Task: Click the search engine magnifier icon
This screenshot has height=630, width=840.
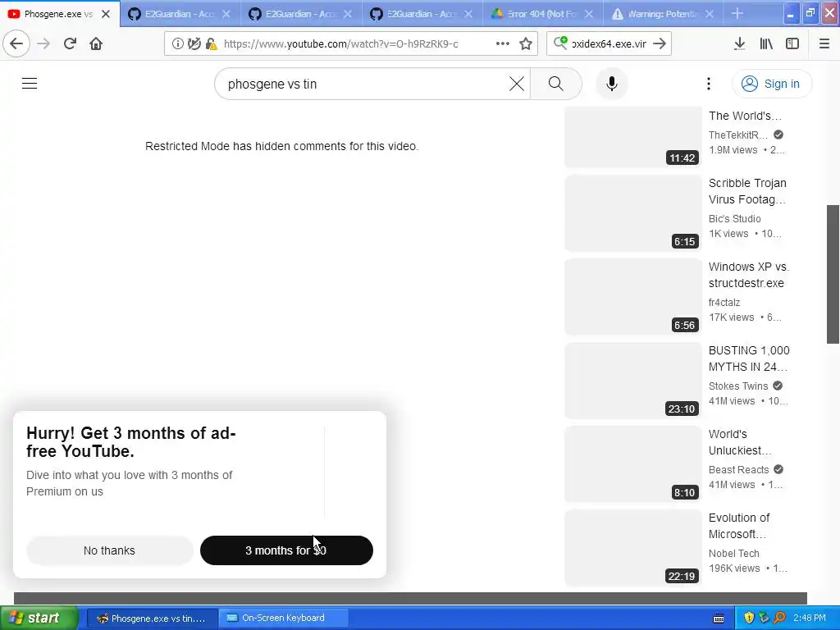Action: pos(560,43)
